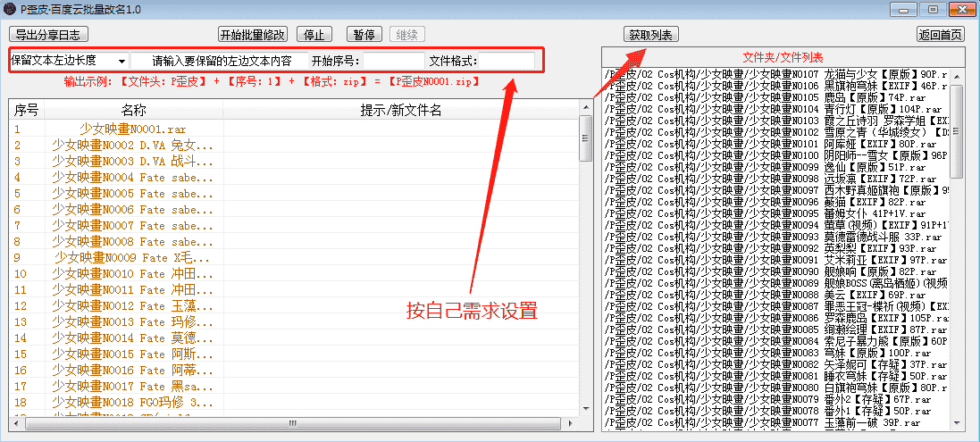Return home using 返回首页 button

coord(940,35)
